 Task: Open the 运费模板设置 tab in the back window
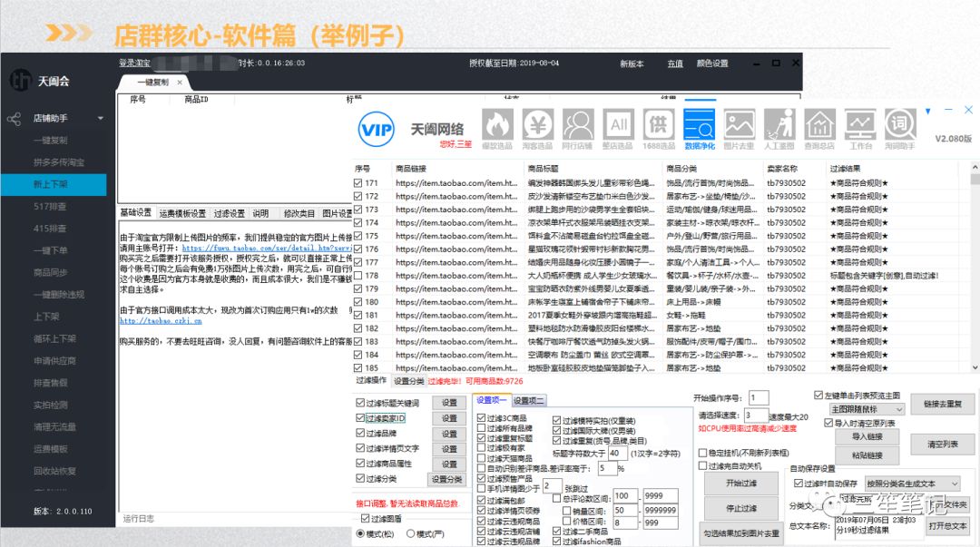182,214
